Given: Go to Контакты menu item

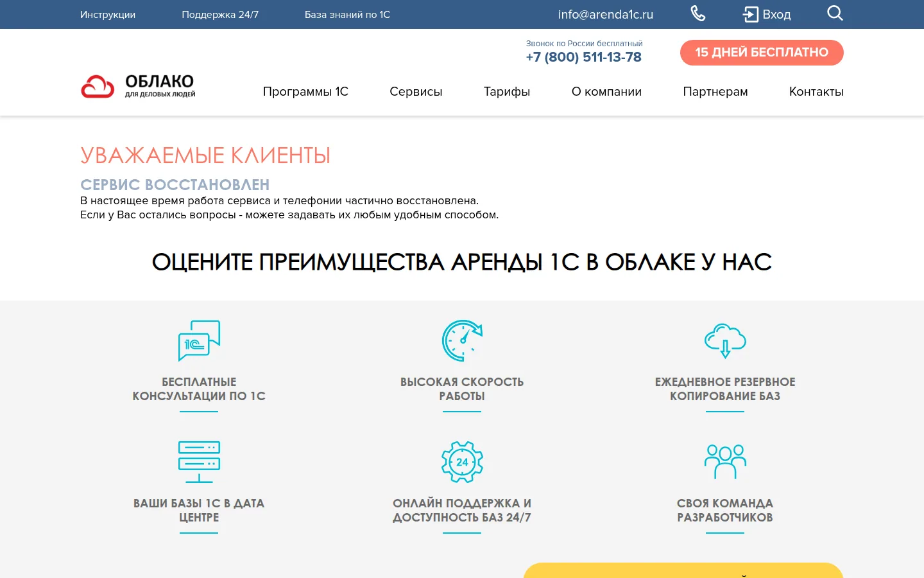Looking at the screenshot, I should (816, 91).
